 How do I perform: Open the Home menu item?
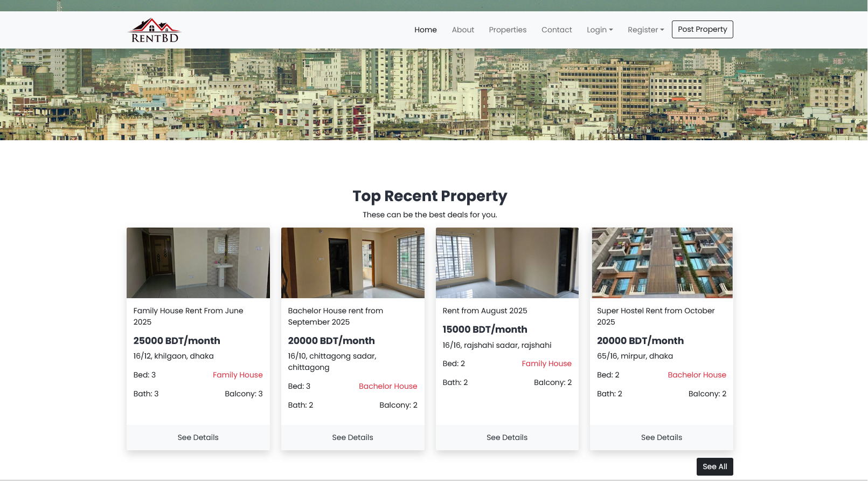(425, 30)
